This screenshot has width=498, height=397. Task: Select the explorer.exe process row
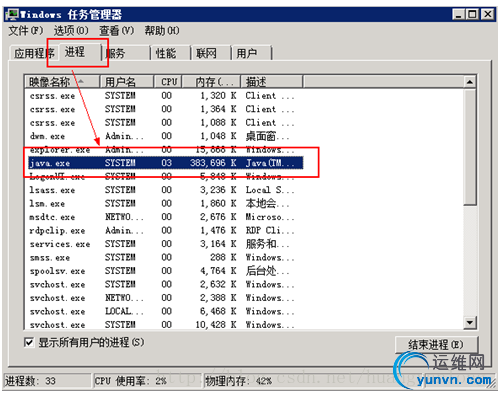point(166,150)
